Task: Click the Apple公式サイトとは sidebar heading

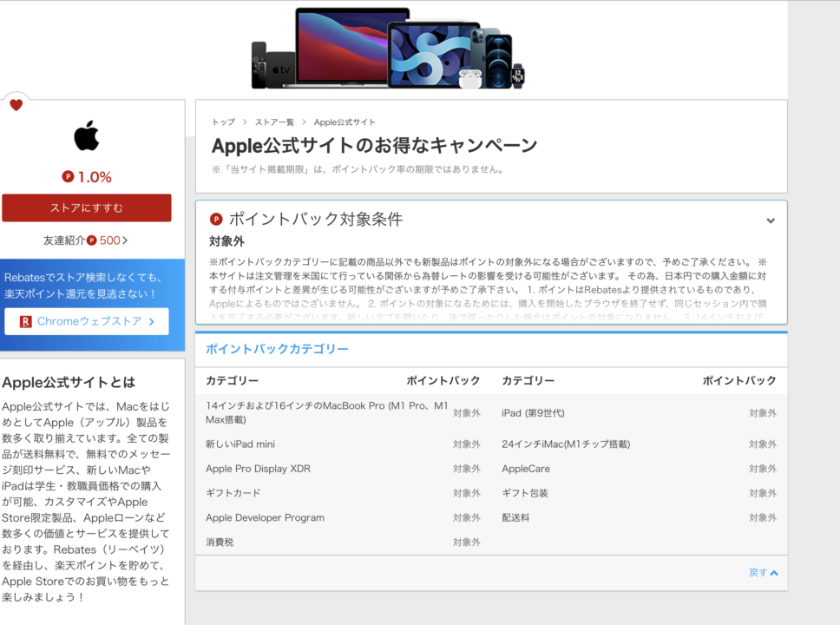Action: click(x=69, y=383)
